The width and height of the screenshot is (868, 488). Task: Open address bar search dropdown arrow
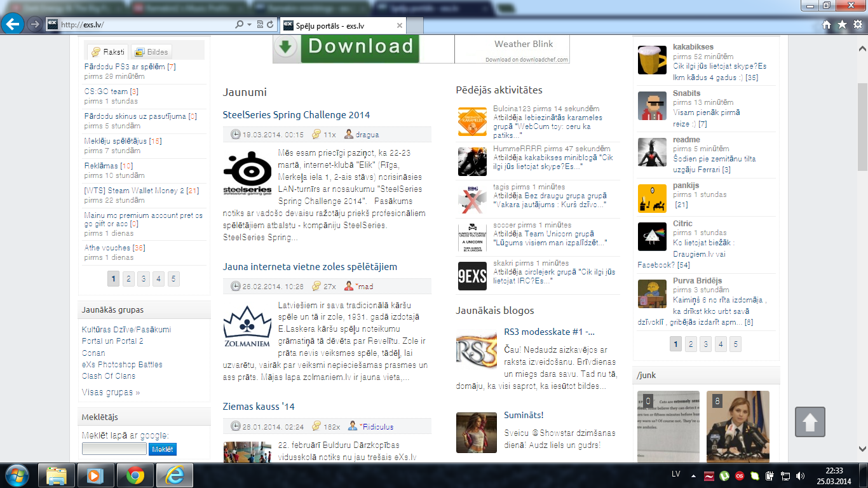[249, 25]
